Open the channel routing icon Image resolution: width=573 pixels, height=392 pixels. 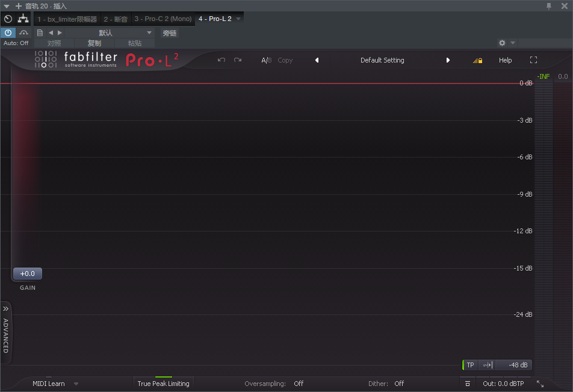[x=23, y=19]
